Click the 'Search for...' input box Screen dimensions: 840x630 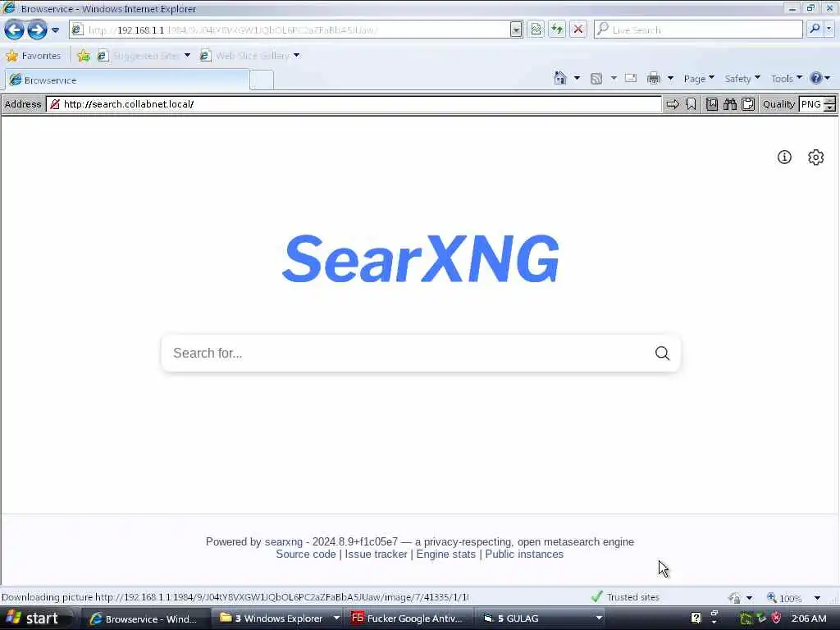[x=407, y=353]
